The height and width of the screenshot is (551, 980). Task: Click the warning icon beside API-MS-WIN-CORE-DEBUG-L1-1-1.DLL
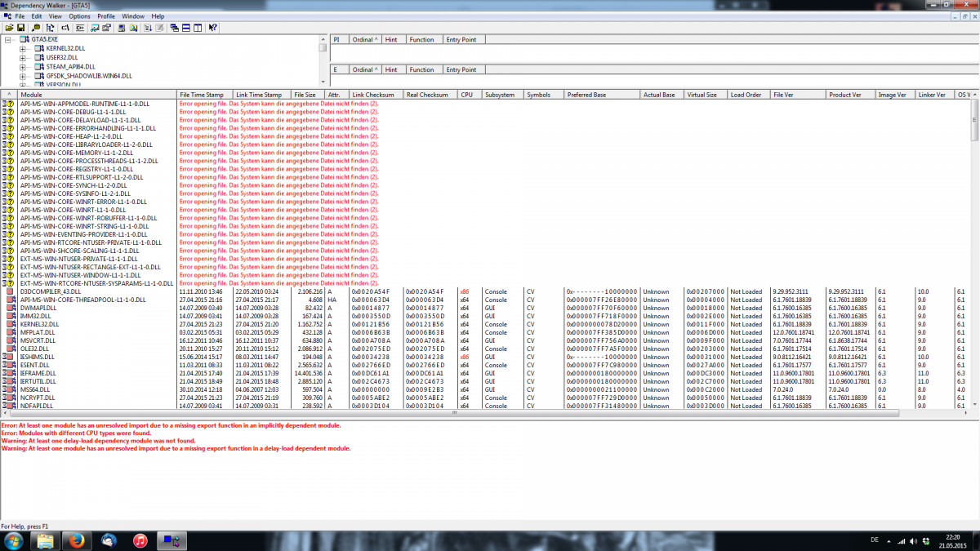[8, 112]
